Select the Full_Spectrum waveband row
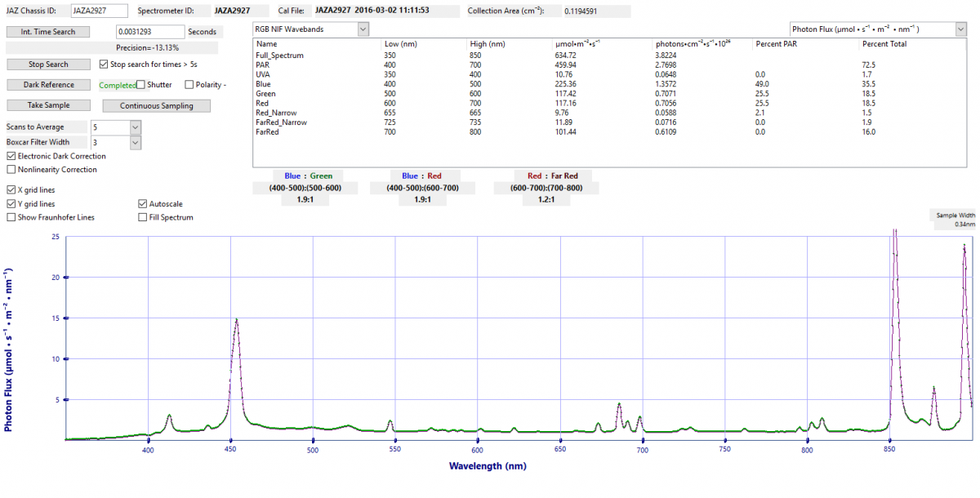 coord(609,56)
